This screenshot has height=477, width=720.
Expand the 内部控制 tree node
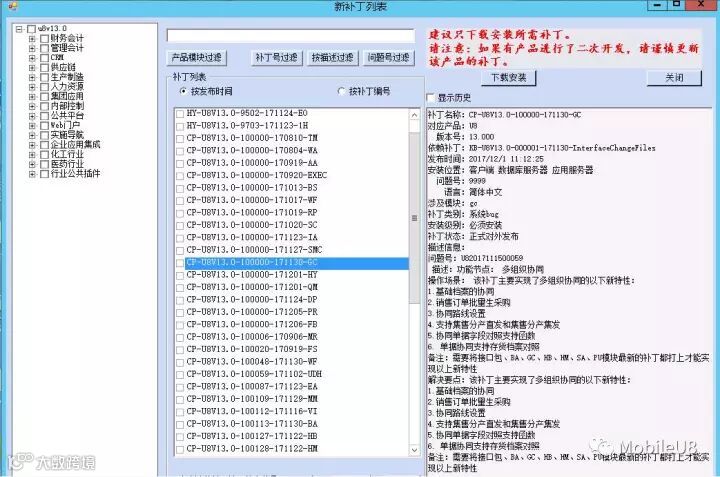[32, 106]
